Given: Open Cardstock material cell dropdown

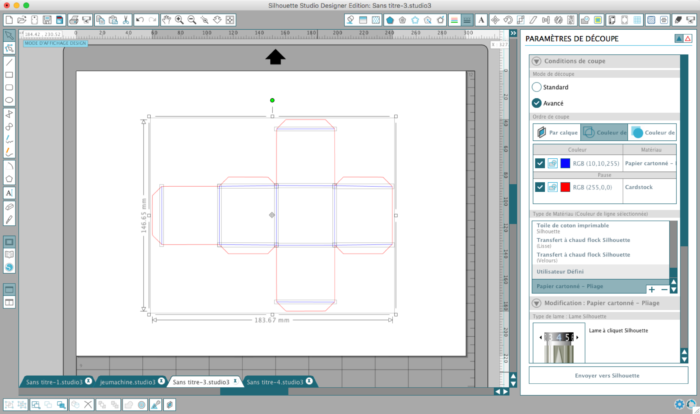Looking at the screenshot, I should tap(650, 187).
